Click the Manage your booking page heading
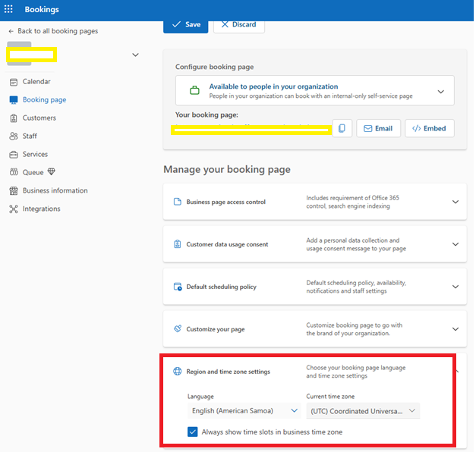 pyautogui.click(x=227, y=170)
